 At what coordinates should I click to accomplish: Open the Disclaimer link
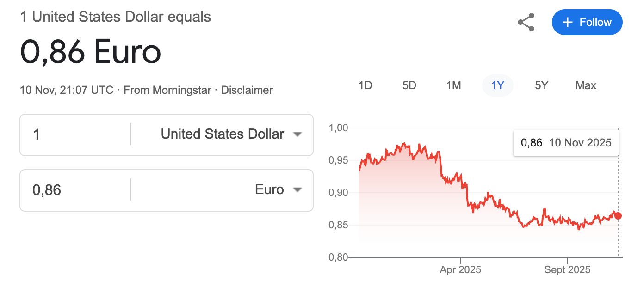pyautogui.click(x=247, y=90)
